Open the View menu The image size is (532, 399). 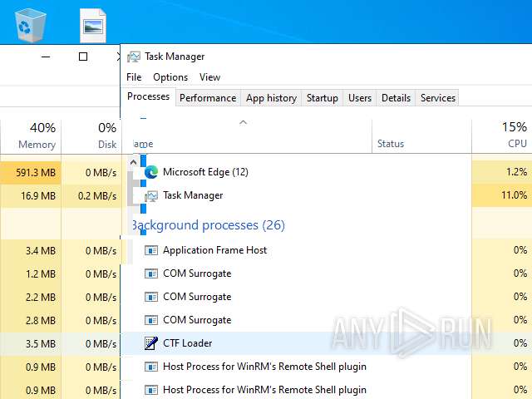[x=209, y=77]
